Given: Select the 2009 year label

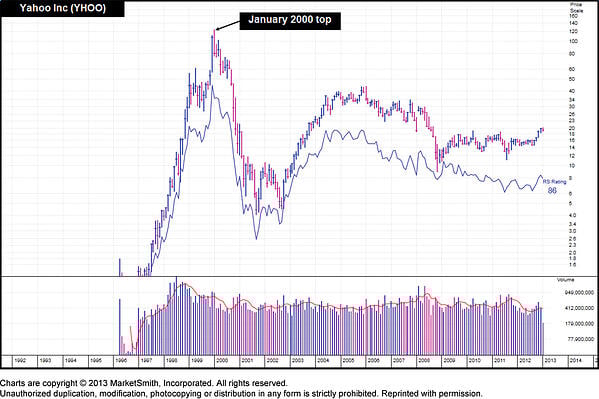Looking at the screenshot, I should (449, 361).
